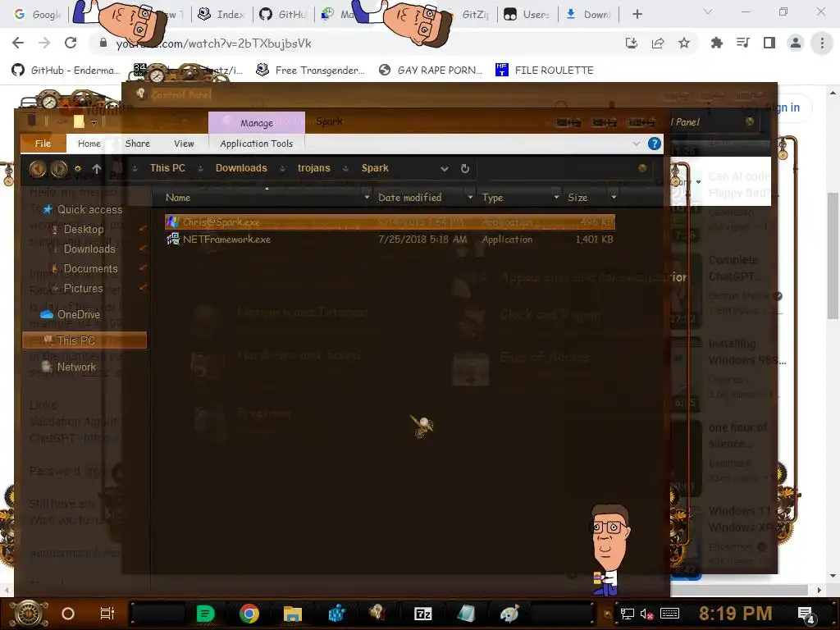
Task: Select the Chris@Spark.exe file
Action: pos(390,222)
